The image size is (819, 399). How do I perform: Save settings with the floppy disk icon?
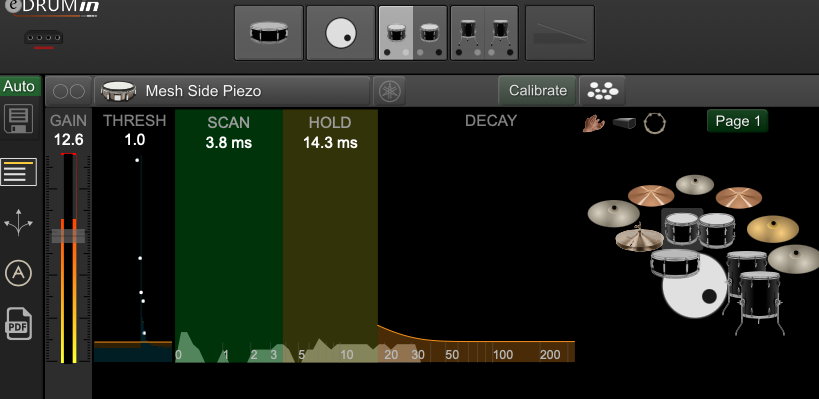18,120
